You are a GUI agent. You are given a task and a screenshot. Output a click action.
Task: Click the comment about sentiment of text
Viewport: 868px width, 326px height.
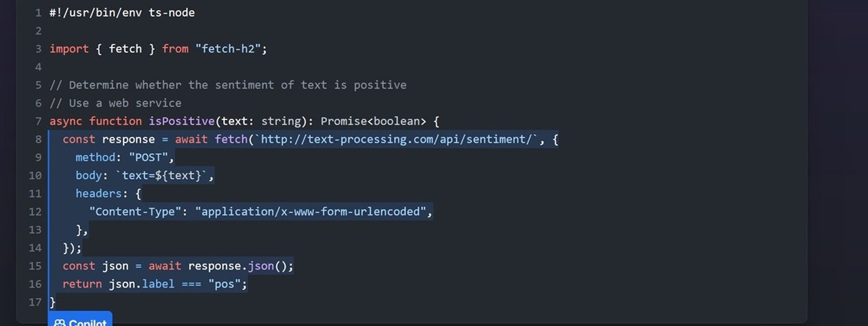(x=228, y=85)
